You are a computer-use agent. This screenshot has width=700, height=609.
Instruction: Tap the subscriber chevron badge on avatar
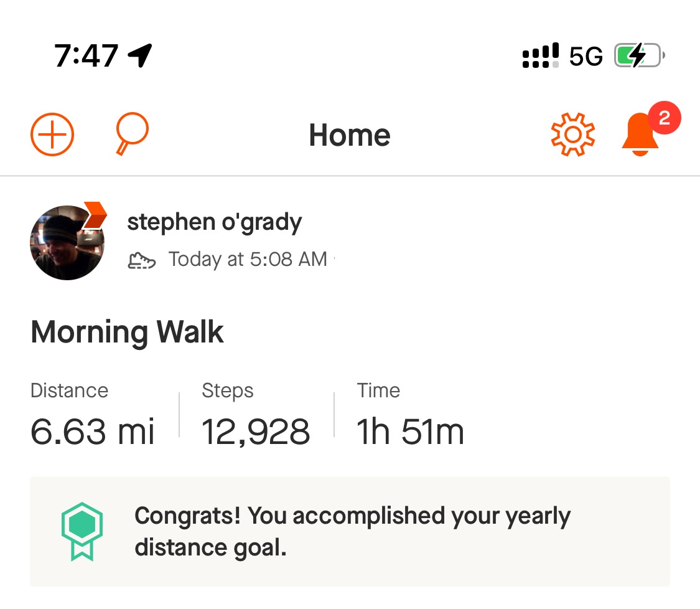[95, 215]
